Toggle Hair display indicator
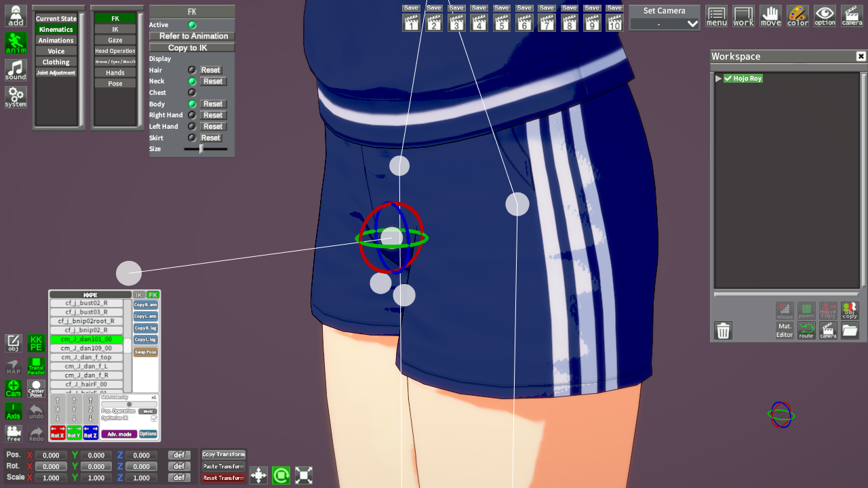This screenshot has width=868, height=488. tap(192, 70)
